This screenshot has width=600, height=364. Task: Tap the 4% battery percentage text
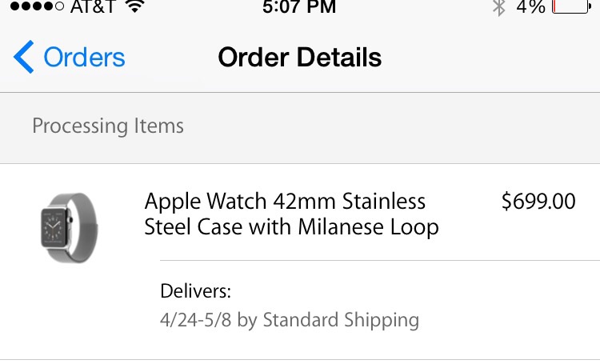pos(530,6)
